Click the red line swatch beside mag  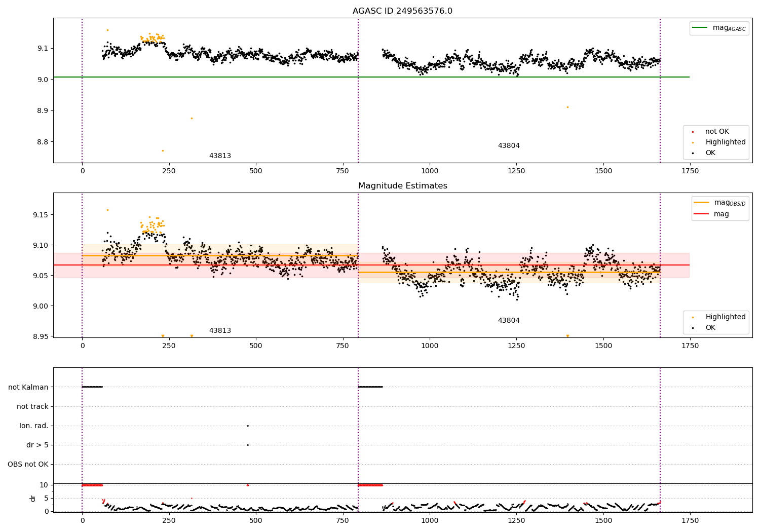(702, 214)
